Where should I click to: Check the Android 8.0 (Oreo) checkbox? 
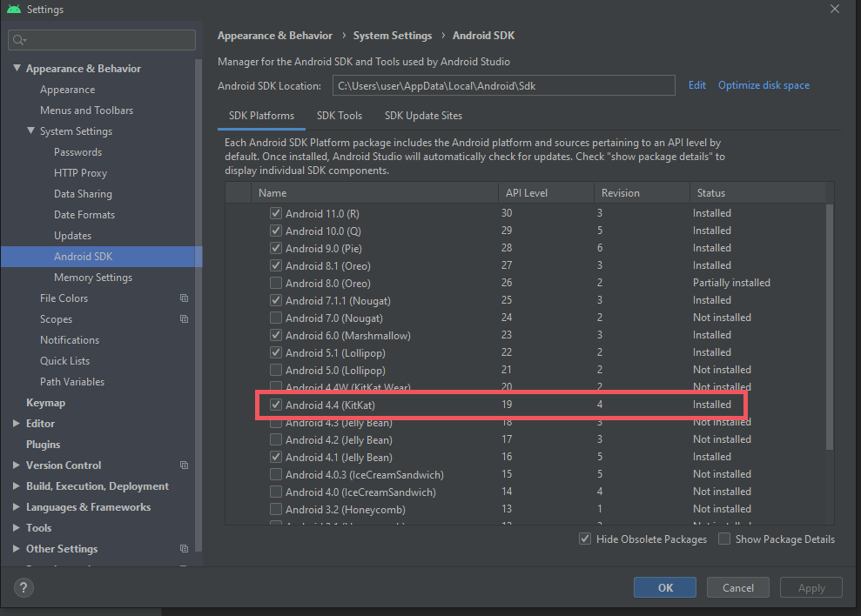click(x=276, y=283)
